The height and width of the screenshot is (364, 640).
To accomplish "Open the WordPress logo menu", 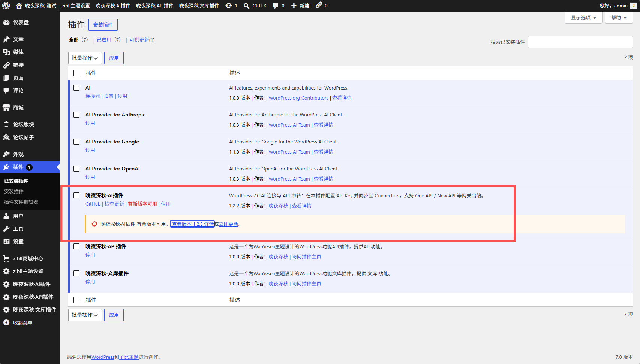I will (x=6, y=6).
